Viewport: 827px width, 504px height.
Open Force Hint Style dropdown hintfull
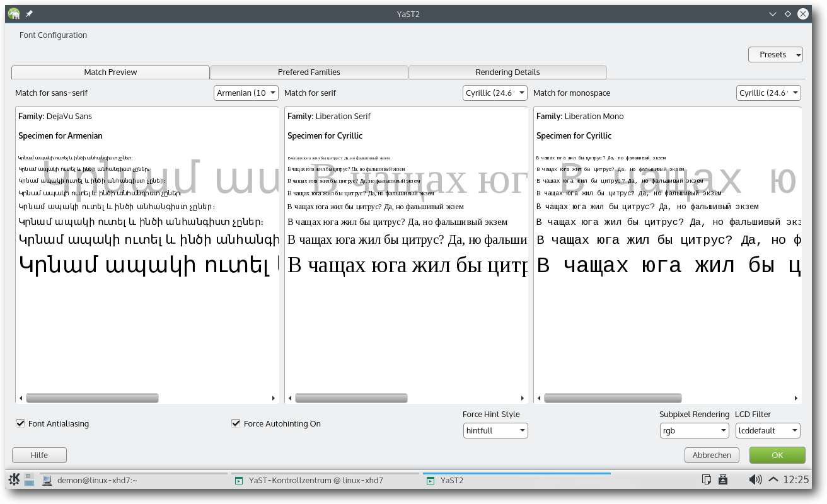point(495,431)
